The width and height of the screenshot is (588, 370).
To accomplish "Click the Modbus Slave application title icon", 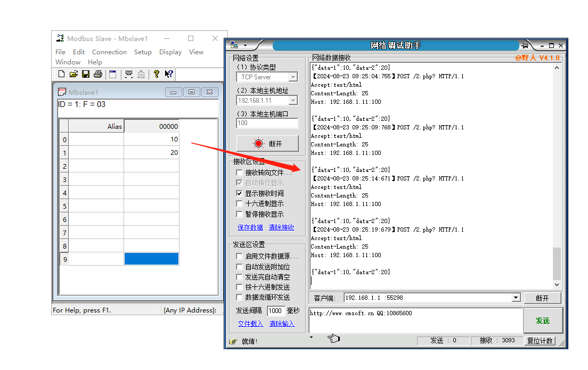I will [x=60, y=38].
